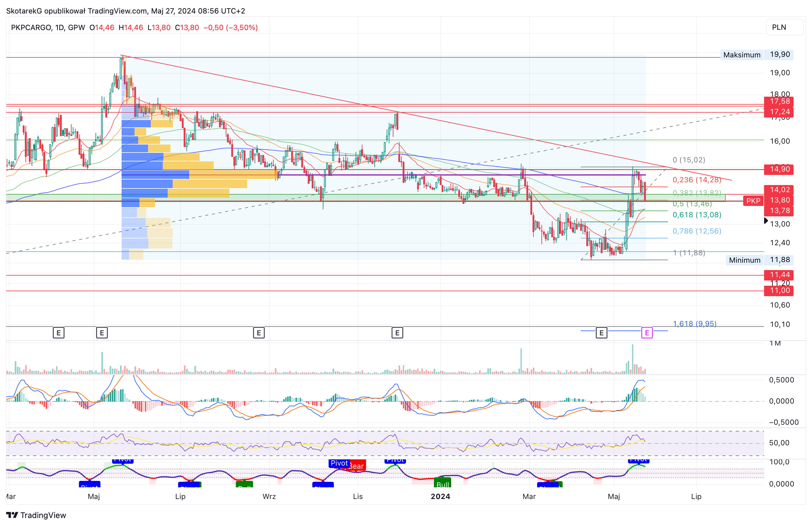Click the 100,0 oscillator scale value
Screen dimensions: 812x526
(x=779, y=462)
